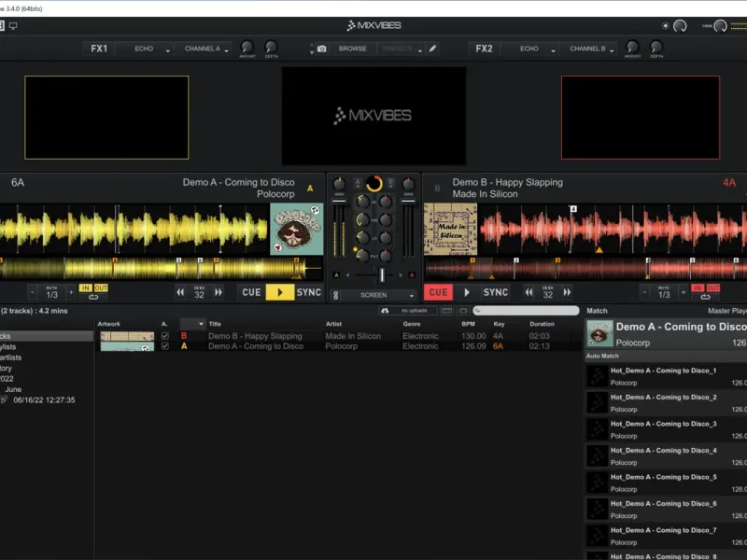Click the master volume knob in top bar
The image size is (747, 560).
click(720, 26)
